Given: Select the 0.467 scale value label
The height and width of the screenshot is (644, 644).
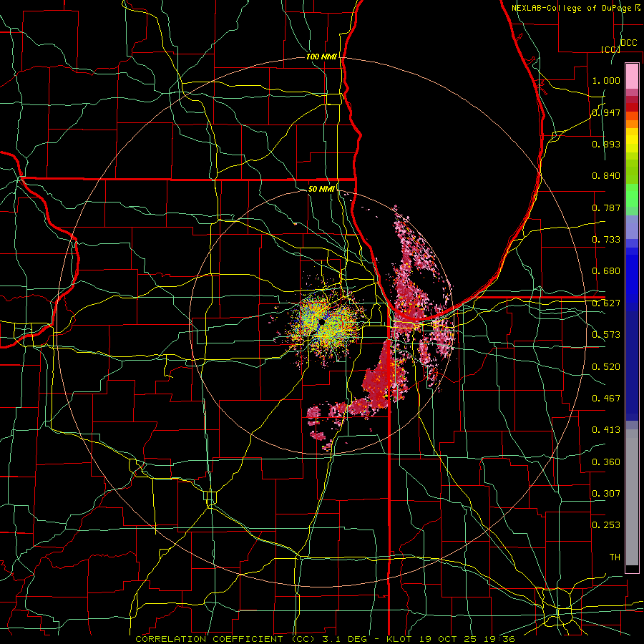Looking at the screenshot, I should [x=606, y=399].
